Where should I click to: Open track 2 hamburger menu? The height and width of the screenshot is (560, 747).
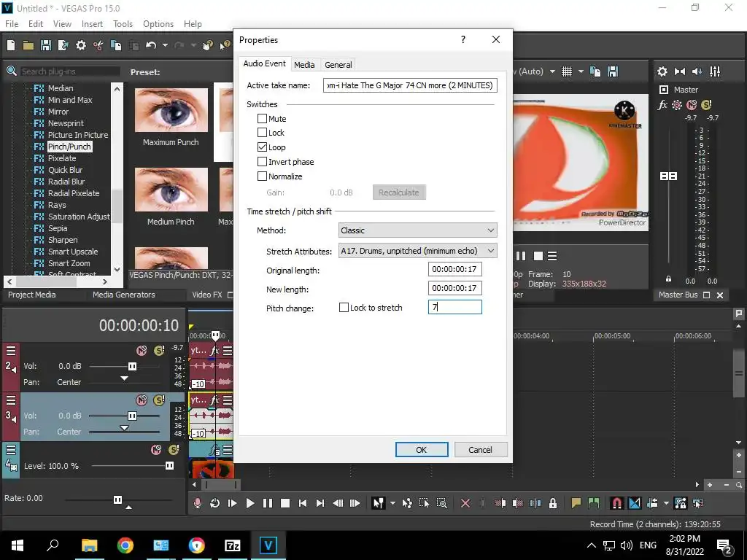pyautogui.click(x=11, y=351)
